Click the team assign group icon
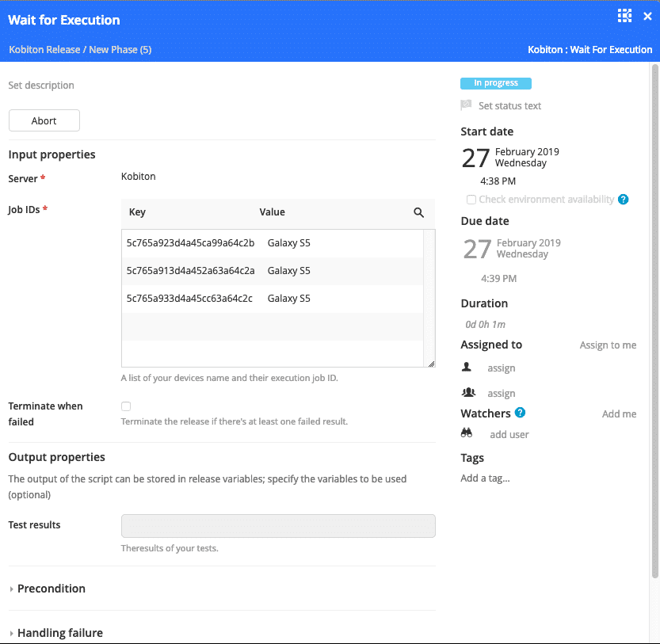660x644 pixels. pos(467,393)
